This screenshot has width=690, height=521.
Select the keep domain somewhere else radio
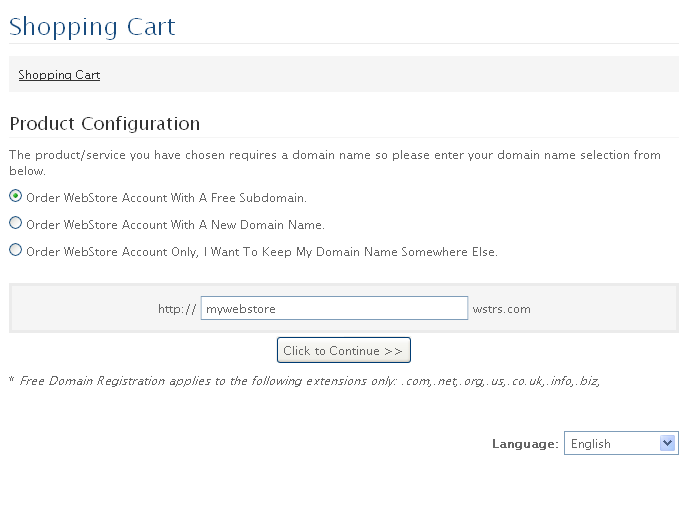point(15,250)
